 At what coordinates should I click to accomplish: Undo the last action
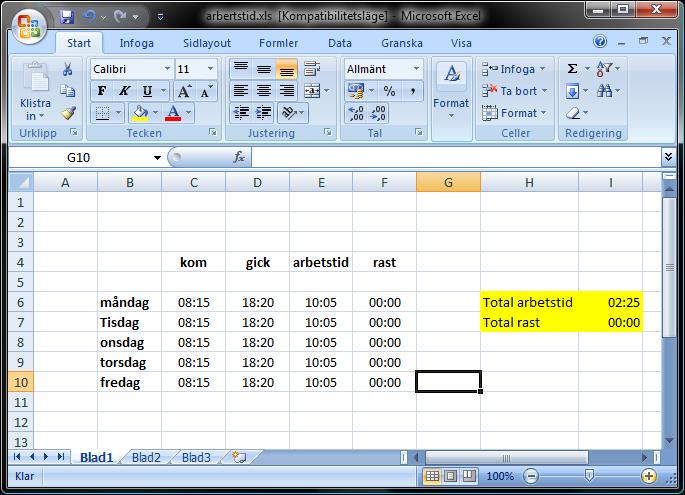90,17
